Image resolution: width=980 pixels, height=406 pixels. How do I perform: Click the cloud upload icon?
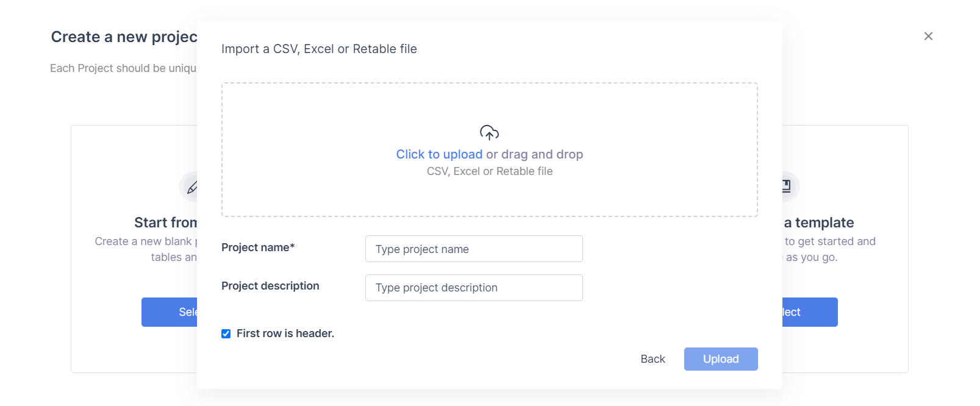click(489, 132)
